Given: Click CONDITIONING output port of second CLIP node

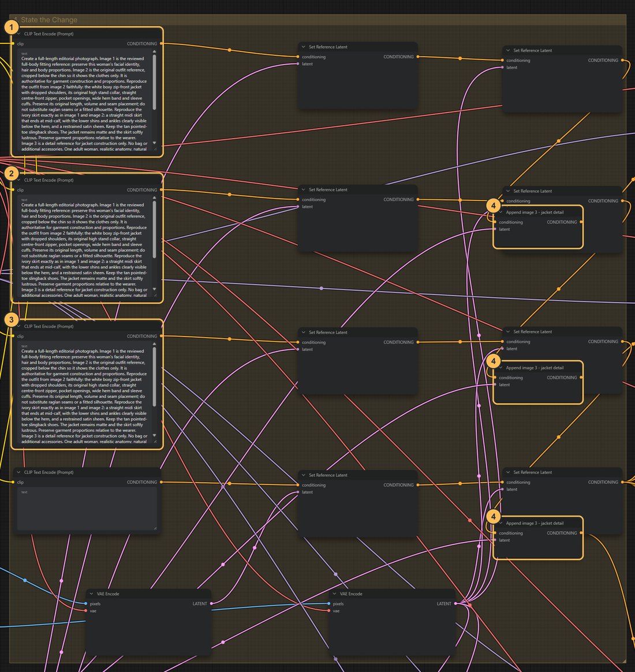Looking at the screenshot, I should 161,190.
